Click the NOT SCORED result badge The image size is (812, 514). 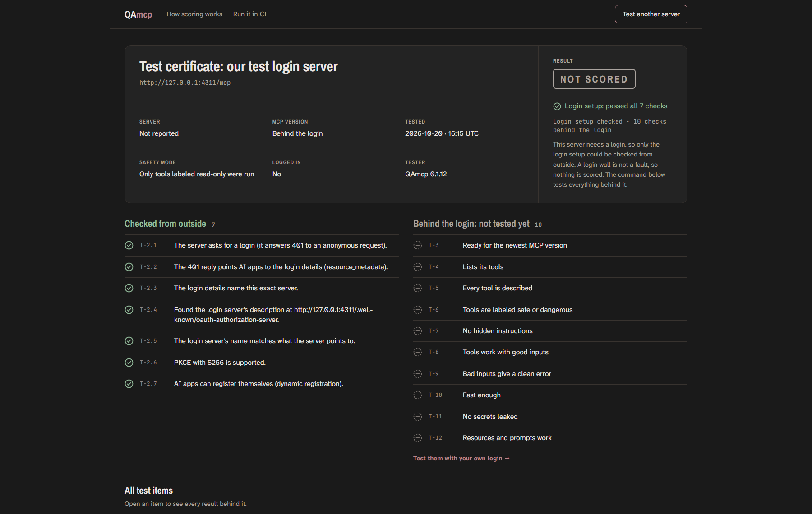coord(594,79)
